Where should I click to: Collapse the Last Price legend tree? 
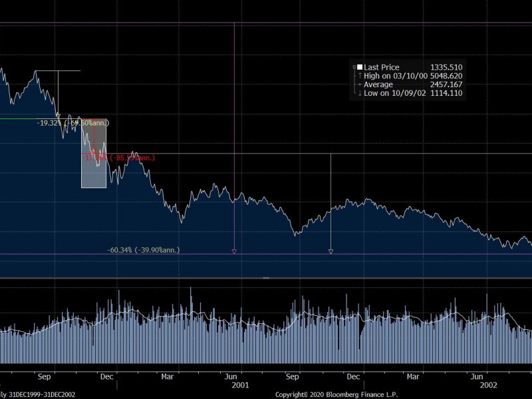[x=354, y=67]
